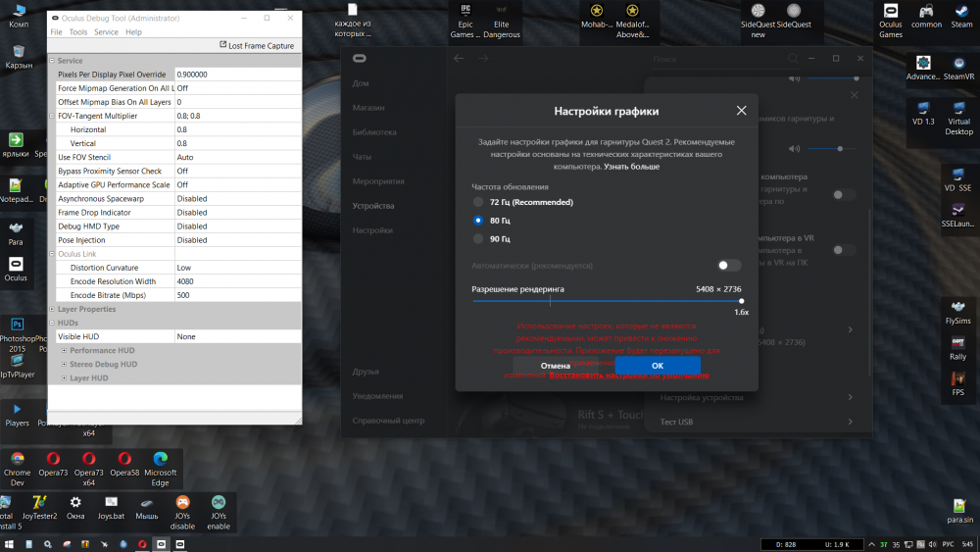Screen dimensions: 980x552
Task: Open the para.sln desktop file
Action: pyautogui.click(x=959, y=511)
